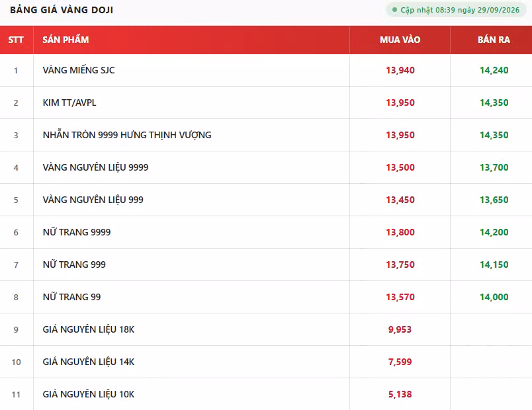This screenshot has width=532, height=410.
Task: Click buy price 13,450 for VÀNG NGUYÊN LIỆU 999
Action: [x=400, y=200]
